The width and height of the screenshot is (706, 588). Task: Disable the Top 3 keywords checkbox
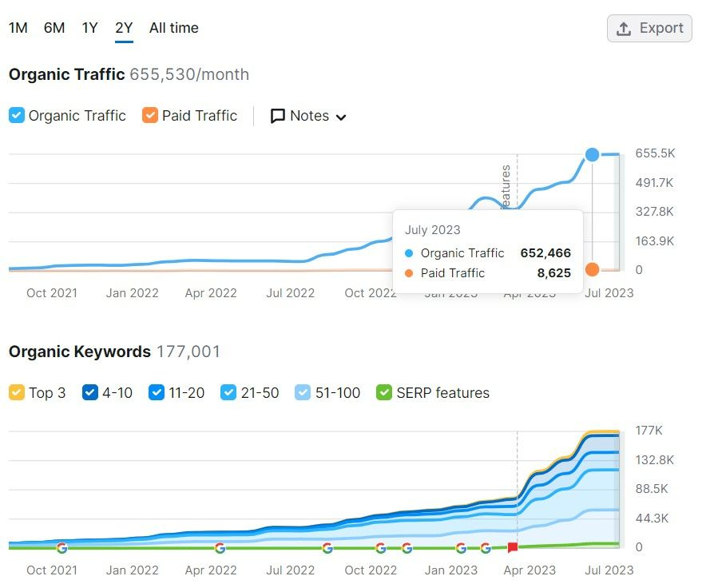(x=17, y=392)
